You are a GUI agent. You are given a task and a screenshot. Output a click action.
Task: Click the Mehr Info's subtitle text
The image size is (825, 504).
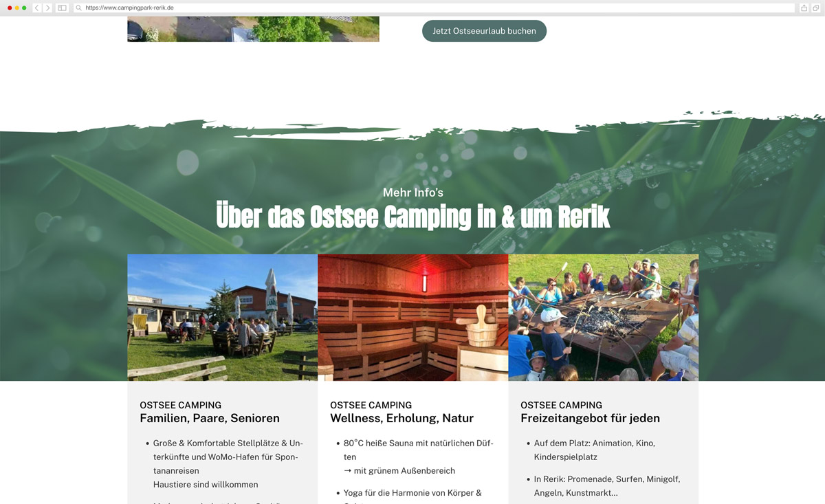[412, 193]
